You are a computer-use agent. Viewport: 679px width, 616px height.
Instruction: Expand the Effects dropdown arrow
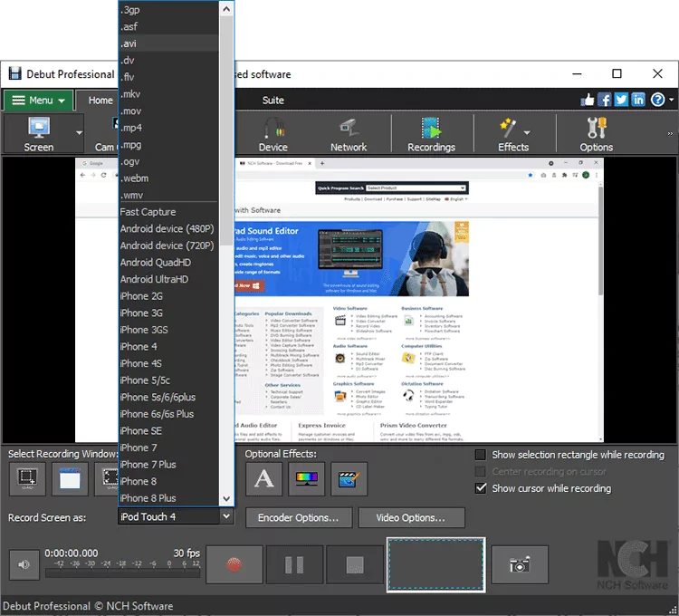coord(528,132)
